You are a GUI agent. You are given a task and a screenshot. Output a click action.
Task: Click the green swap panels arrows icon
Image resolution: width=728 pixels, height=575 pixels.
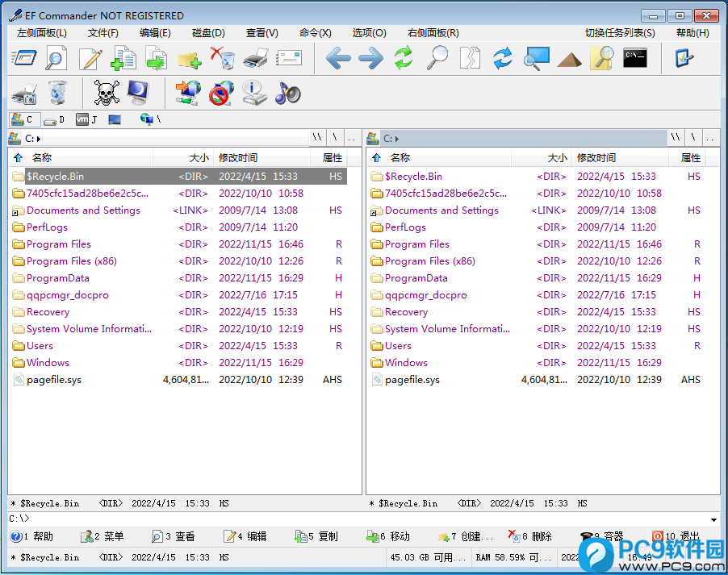(x=404, y=59)
